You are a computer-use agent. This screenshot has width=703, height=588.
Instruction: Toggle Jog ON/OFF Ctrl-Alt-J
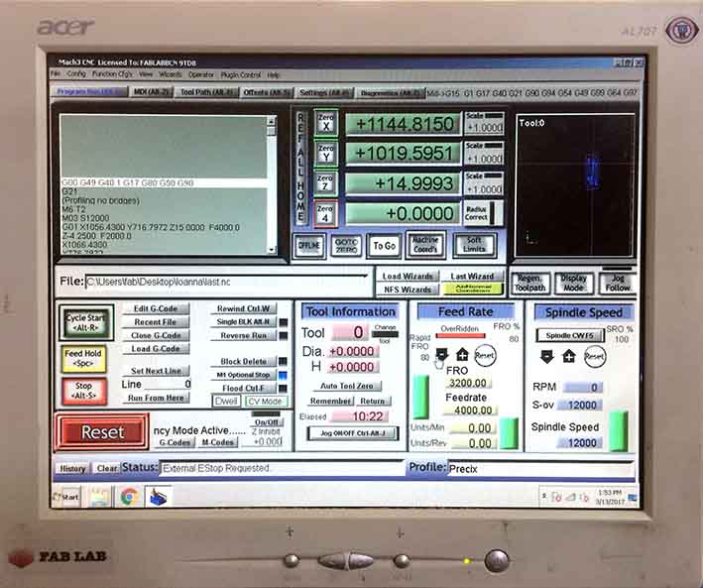pyautogui.click(x=353, y=433)
